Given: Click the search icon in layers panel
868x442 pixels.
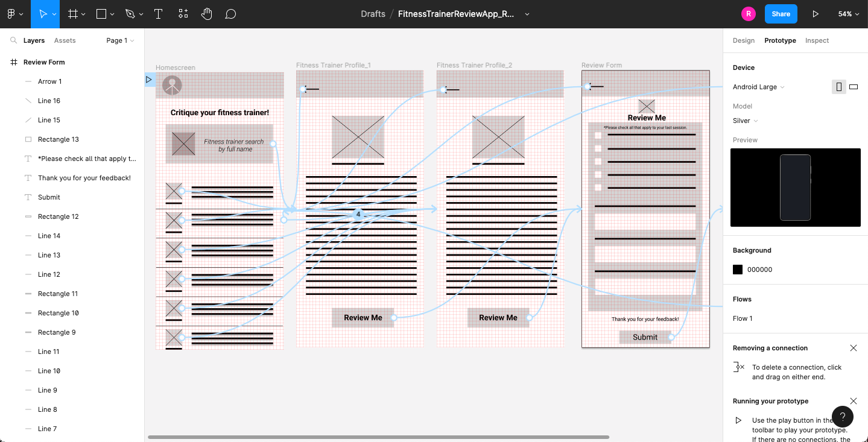Looking at the screenshot, I should (13, 40).
